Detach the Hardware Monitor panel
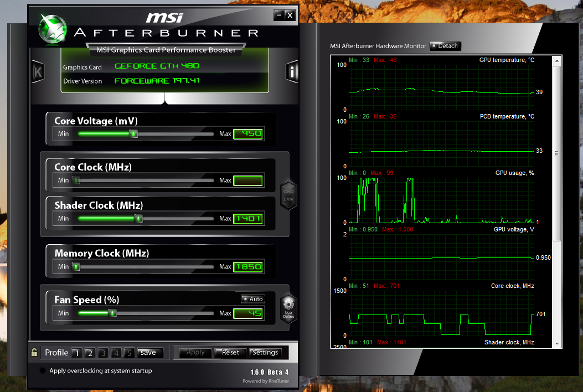The width and height of the screenshot is (583, 392). [x=445, y=46]
